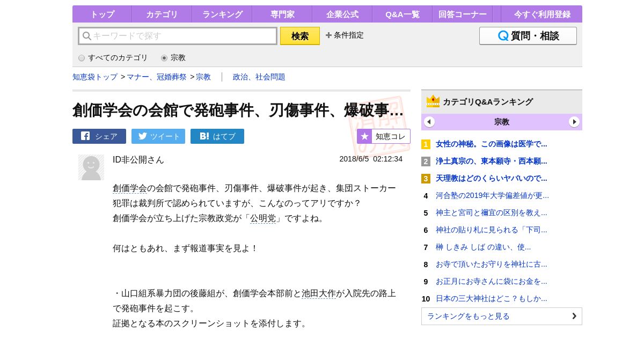
Task: Open Q&A一覧 tab
Action: point(402,14)
